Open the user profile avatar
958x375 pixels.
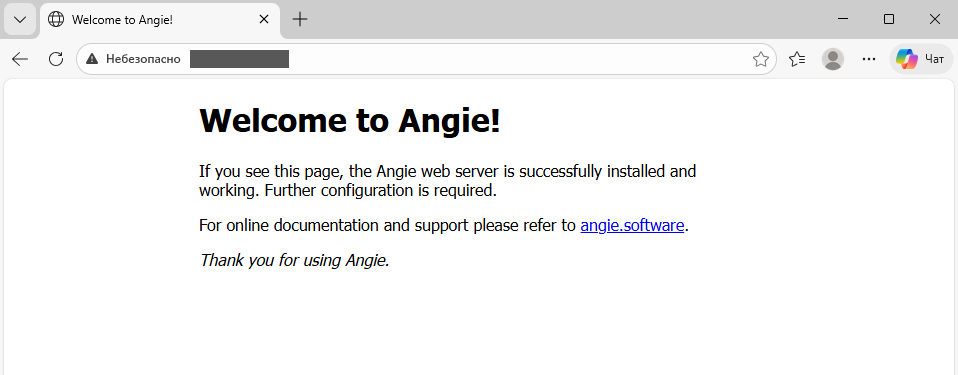(833, 59)
